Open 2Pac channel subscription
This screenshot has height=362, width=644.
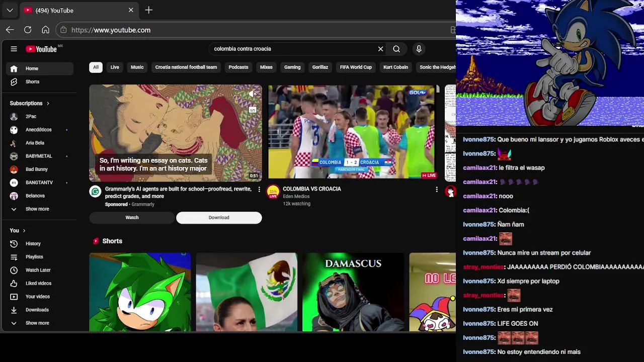pyautogui.click(x=39, y=116)
